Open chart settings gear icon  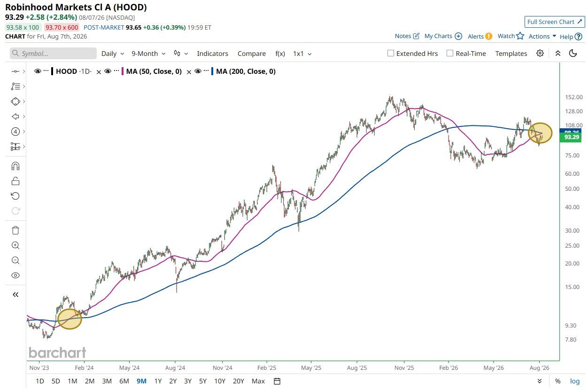tap(540, 53)
